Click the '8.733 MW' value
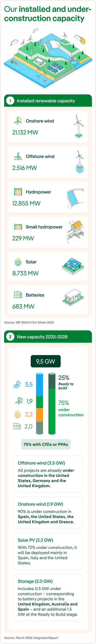The height and width of the screenshot is (644, 96). click(x=25, y=273)
